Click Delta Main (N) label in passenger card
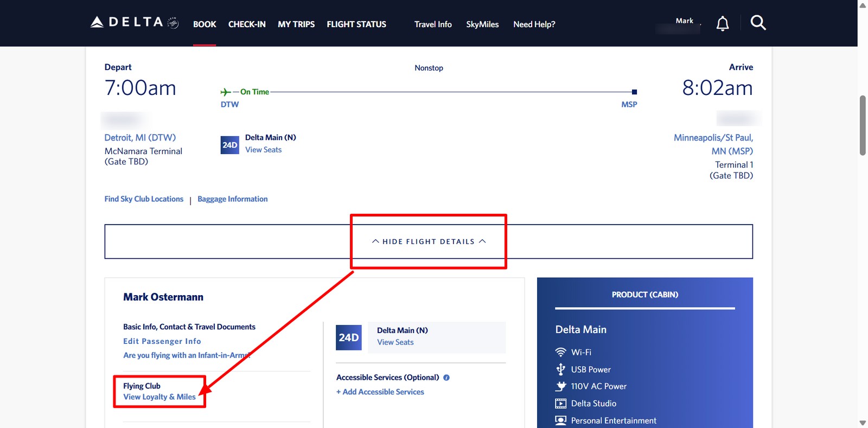Viewport: 868px width, 428px height. point(403,330)
